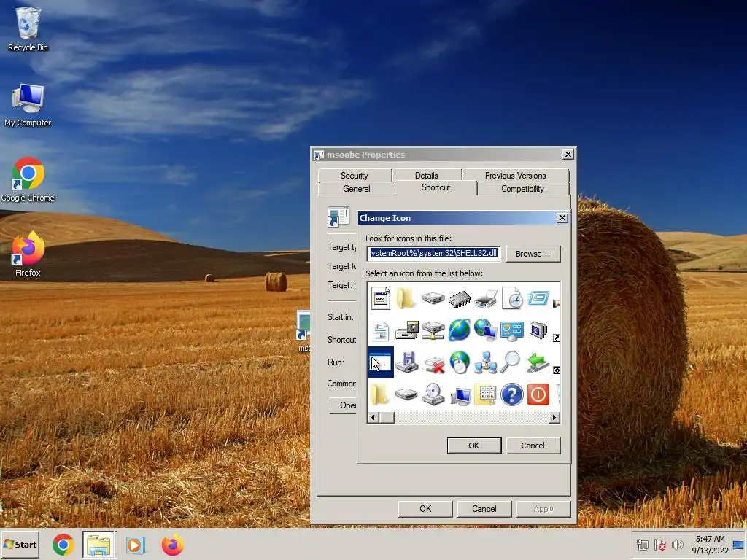This screenshot has height=560, width=747.
Task: Pick the desktop computer with monitor icon
Action: tap(460, 394)
